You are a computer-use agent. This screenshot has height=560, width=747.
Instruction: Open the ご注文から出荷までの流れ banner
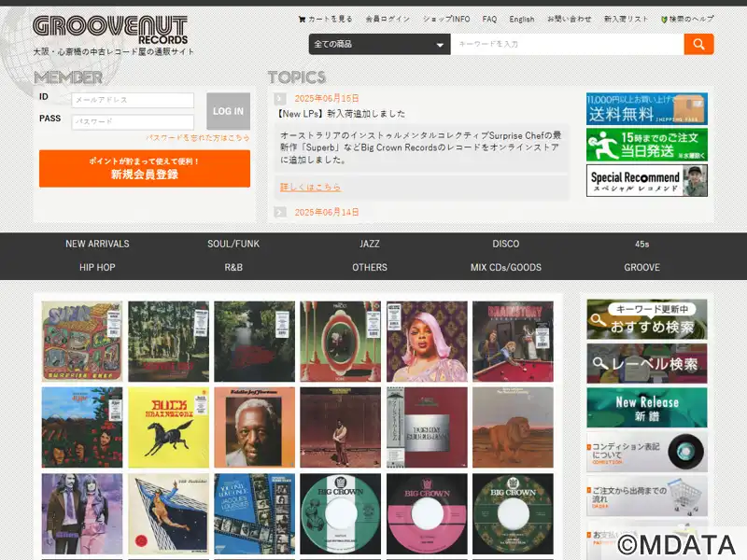[x=646, y=496]
